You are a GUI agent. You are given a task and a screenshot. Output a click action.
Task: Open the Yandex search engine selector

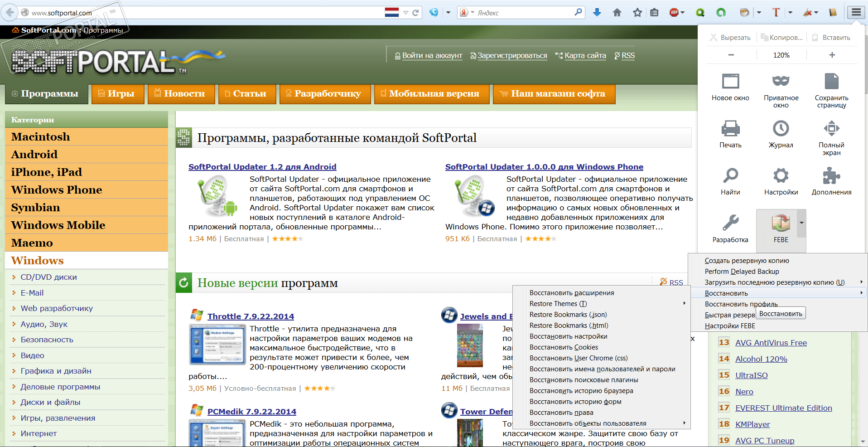tap(466, 13)
